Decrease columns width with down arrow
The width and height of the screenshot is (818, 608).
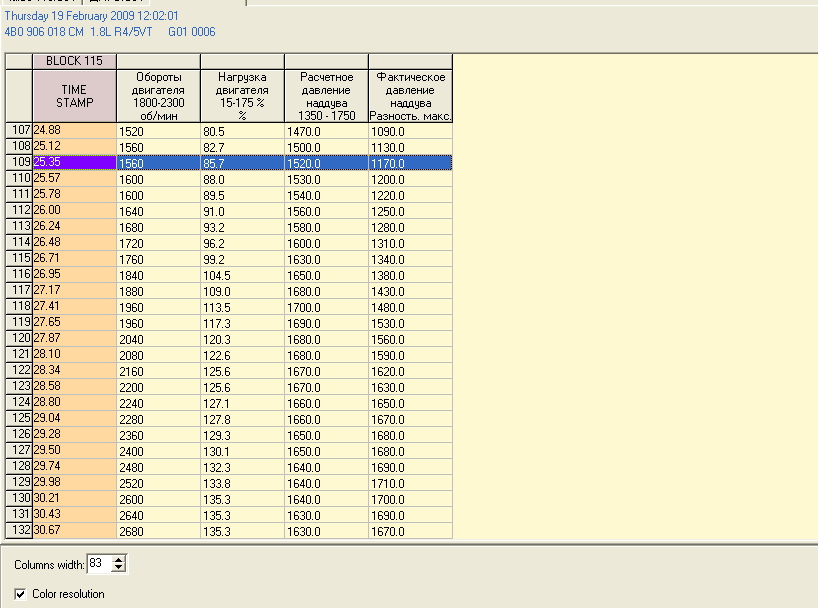click(x=119, y=567)
